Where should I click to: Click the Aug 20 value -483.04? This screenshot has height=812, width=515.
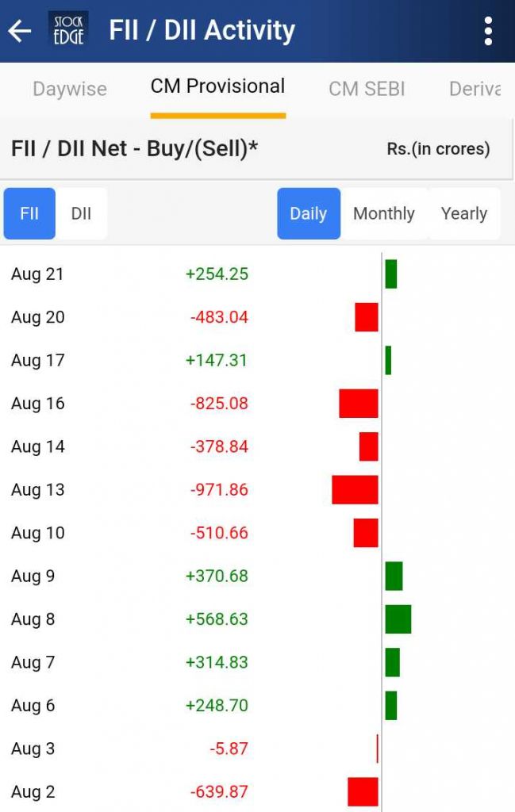pos(219,316)
